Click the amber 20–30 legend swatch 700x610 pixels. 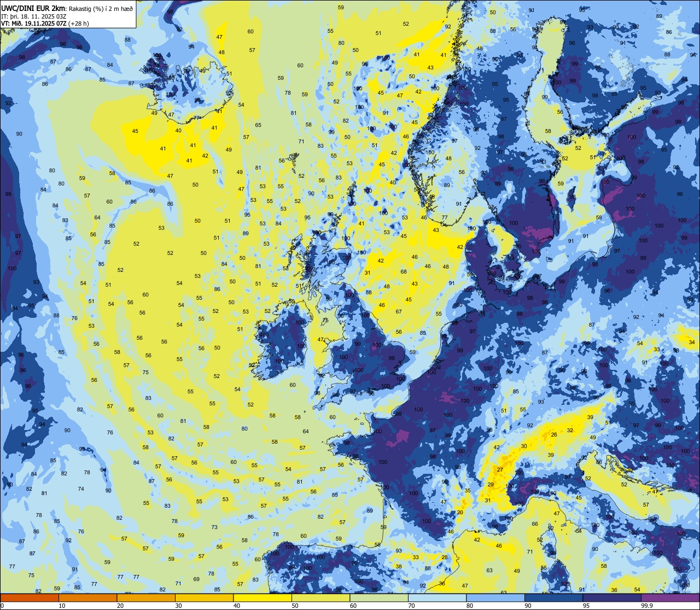tap(146, 597)
